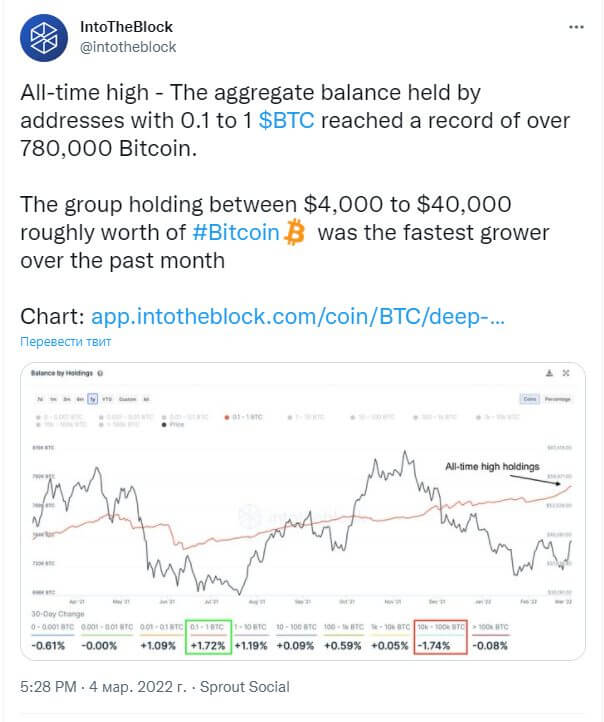Click the download icon on the chart

[549, 373]
